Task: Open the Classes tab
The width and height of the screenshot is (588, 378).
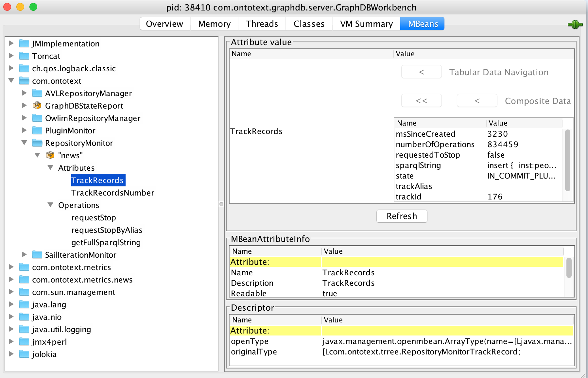Action: tap(309, 24)
